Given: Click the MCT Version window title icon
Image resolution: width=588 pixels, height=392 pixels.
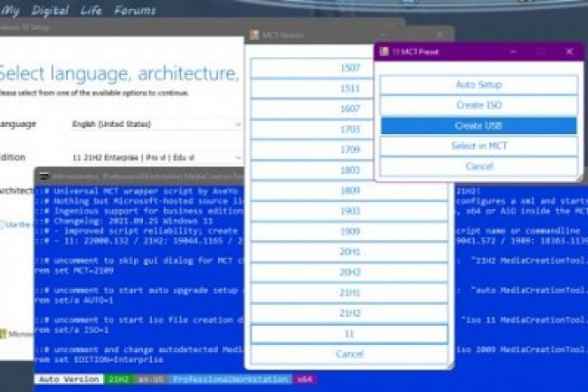Looking at the screenshot, I should [x=253, y=35].
